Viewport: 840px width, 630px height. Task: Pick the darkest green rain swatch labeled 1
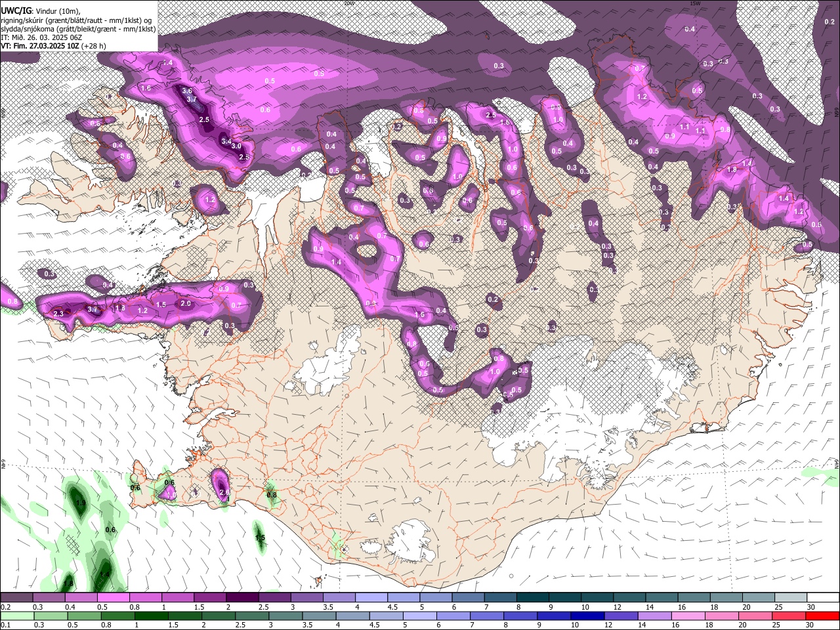(151, 616)
